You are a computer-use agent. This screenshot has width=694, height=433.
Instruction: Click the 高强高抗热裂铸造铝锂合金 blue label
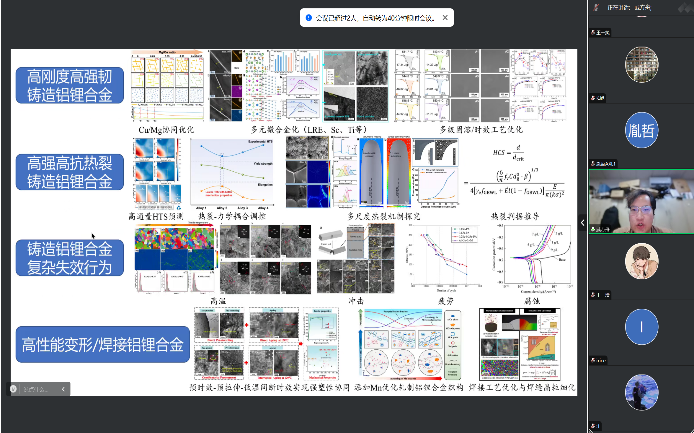pos(68,171)
